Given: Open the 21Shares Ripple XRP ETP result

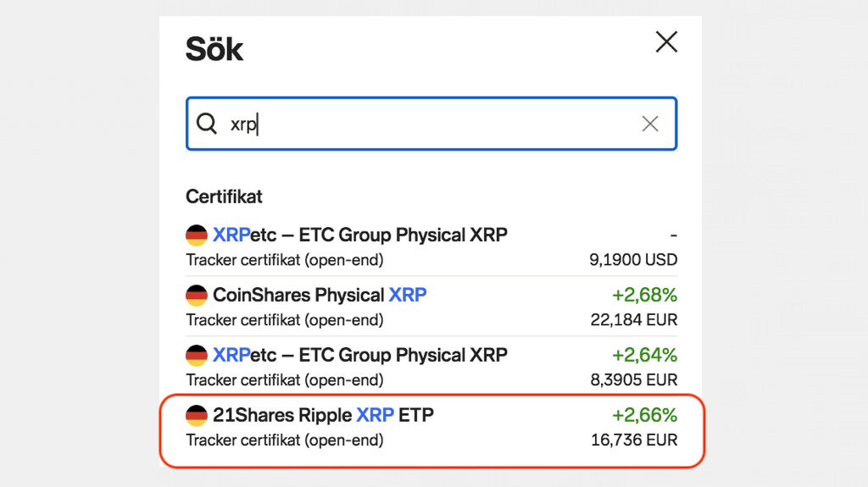Looking at the screenshot, I should 323,416.
